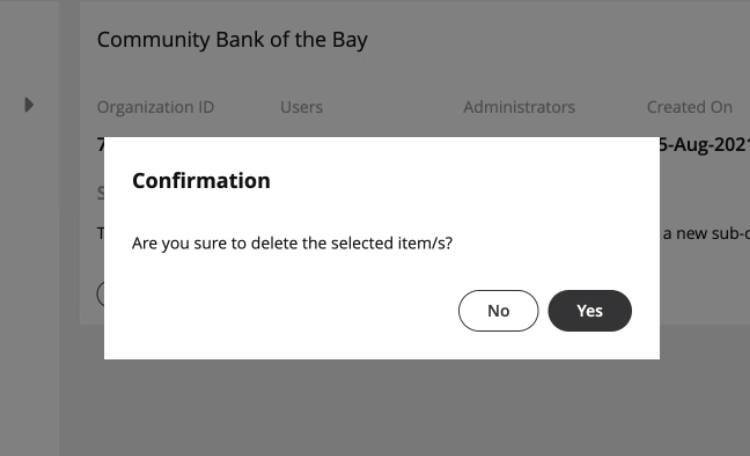Click the empty gray area below organization card

pyautogui.click(x=400, y=410)
